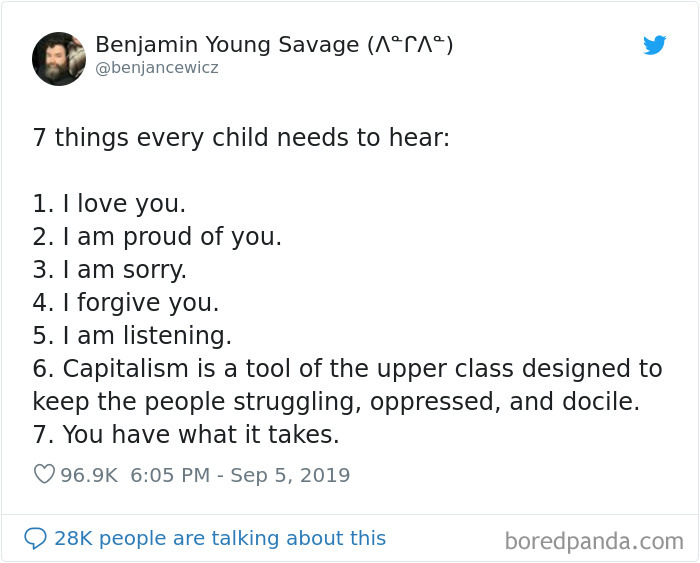Open the 6:05 PM timestamp

[170, 475]
